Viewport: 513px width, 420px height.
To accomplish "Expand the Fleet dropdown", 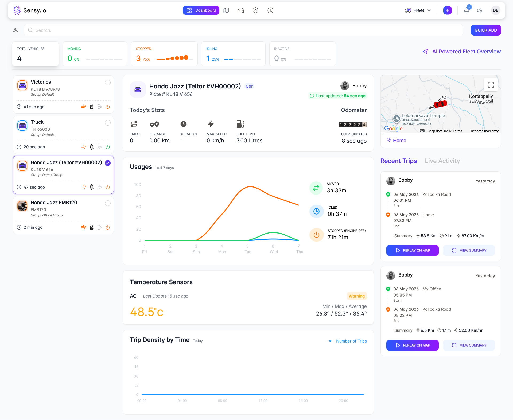I will tap(418, 10).
